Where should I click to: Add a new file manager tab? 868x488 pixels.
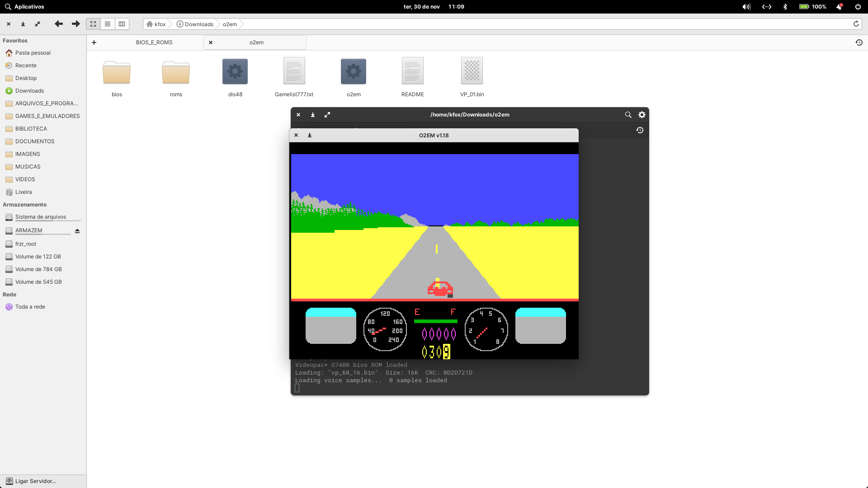tap(94, 42)
